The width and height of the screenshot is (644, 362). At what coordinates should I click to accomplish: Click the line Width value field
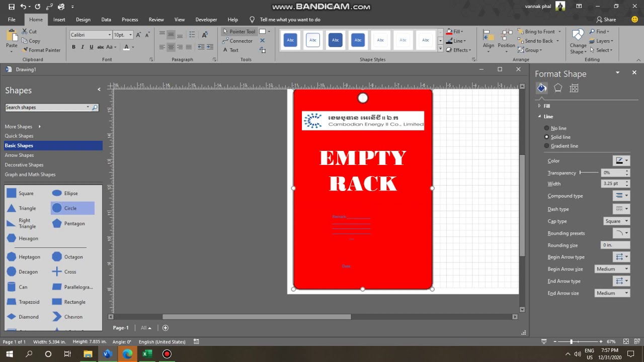tap(613, 184)
